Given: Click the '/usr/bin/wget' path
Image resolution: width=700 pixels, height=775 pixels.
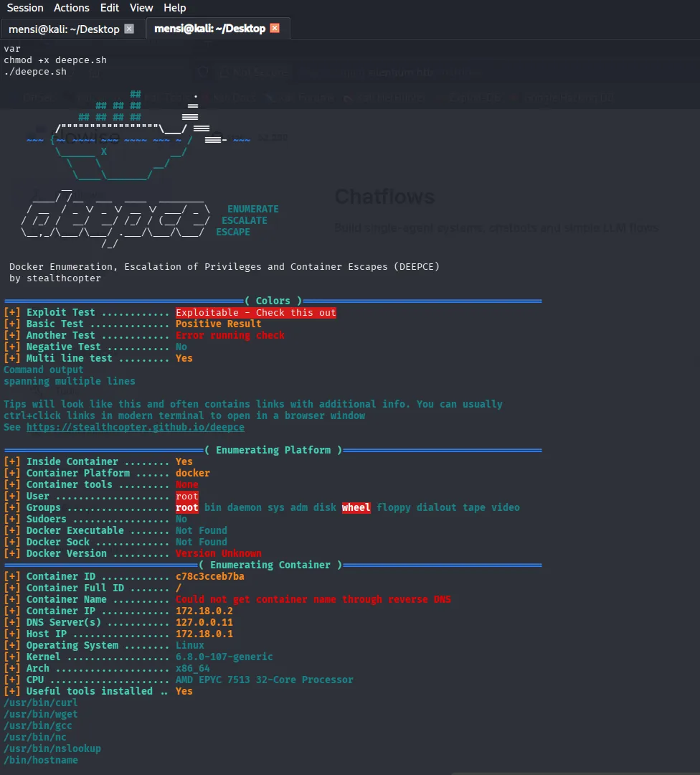Looking at the screenshot, I should pyautogui.click(x=40, y=714).
